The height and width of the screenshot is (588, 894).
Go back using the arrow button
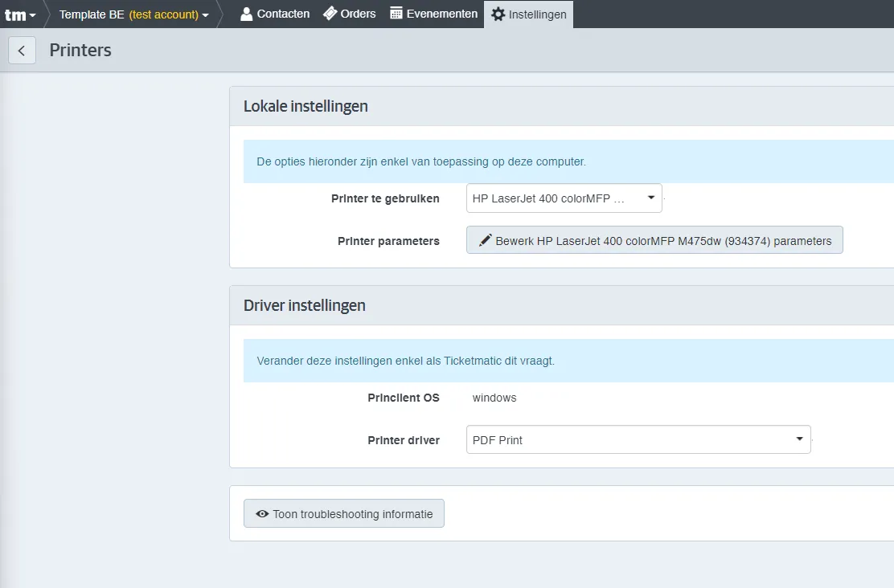click(x=23, y=50)
